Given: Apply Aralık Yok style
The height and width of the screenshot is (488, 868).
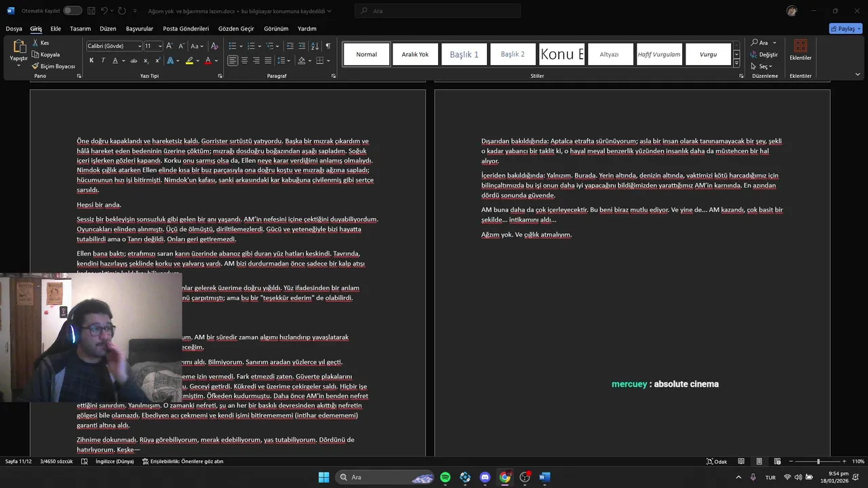Looking at the screenshot, I should tap(415, 54).
